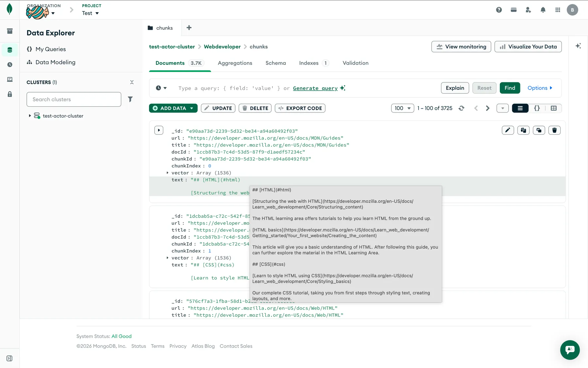Switch to list view of documents

pyautogui.click(x=520, y=108)
